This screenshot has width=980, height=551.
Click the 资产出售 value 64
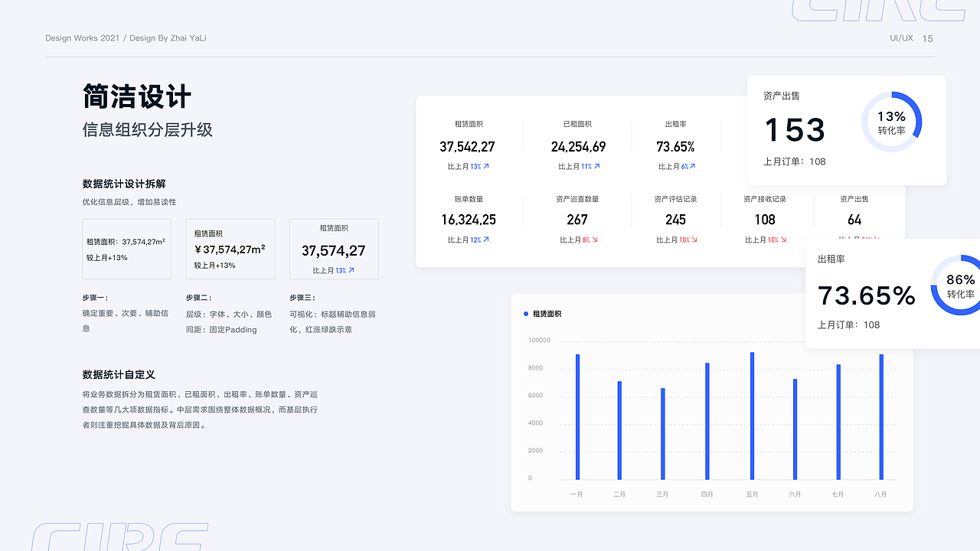pyautogui.click(x=854, y=220)
